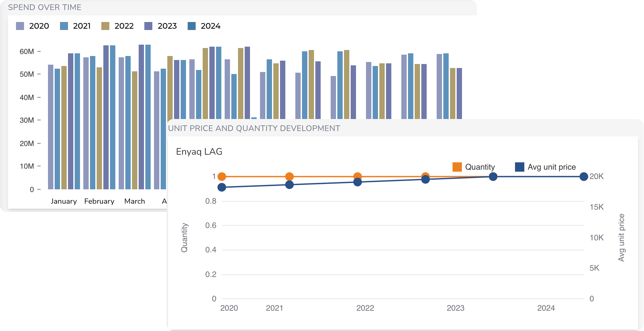Click the 10K right axis label

click(597, 238)
